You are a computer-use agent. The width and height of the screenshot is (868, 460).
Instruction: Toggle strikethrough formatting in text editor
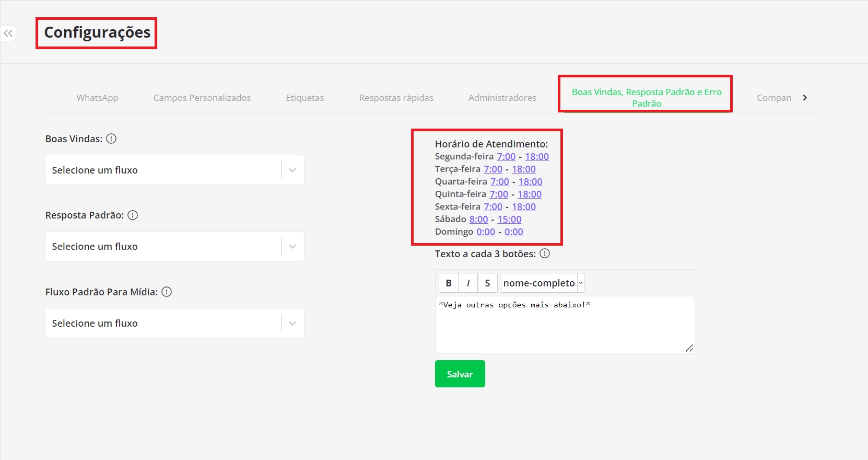[487, 283]
